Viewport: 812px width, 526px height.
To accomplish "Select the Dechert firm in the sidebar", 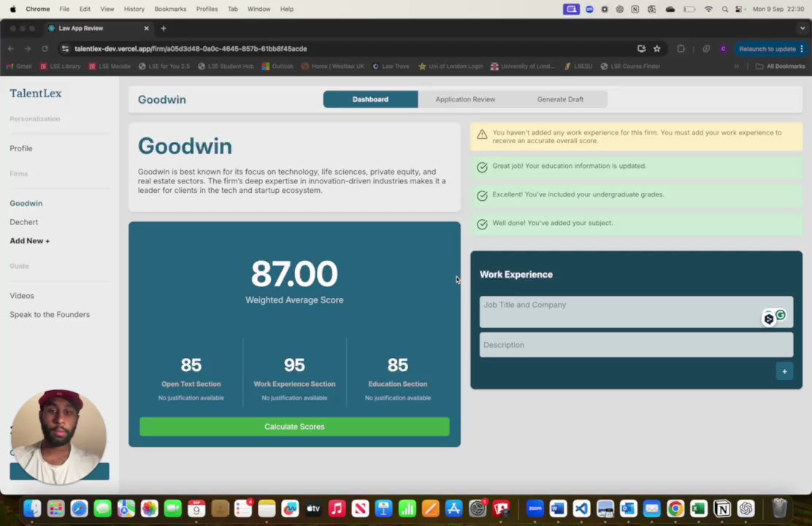I will click(x=24, y=222).
